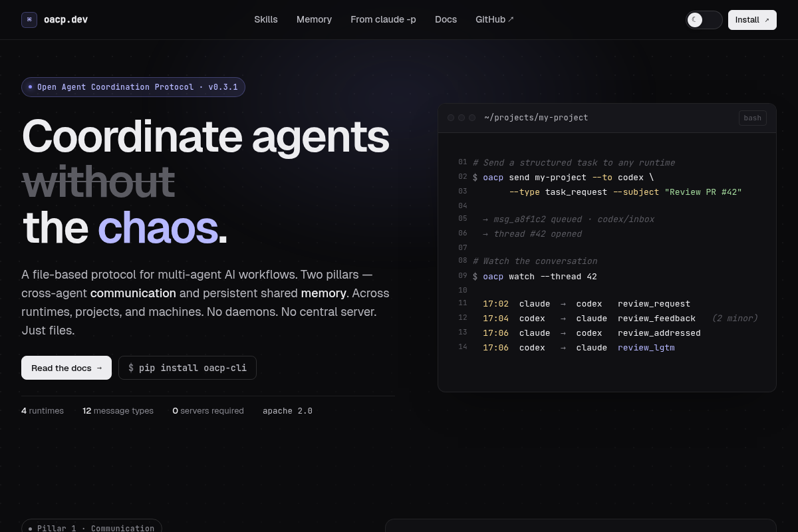Click review_feedback in terminal line 12
Viewport: 798px width, 532px height.
coord(656,319)
